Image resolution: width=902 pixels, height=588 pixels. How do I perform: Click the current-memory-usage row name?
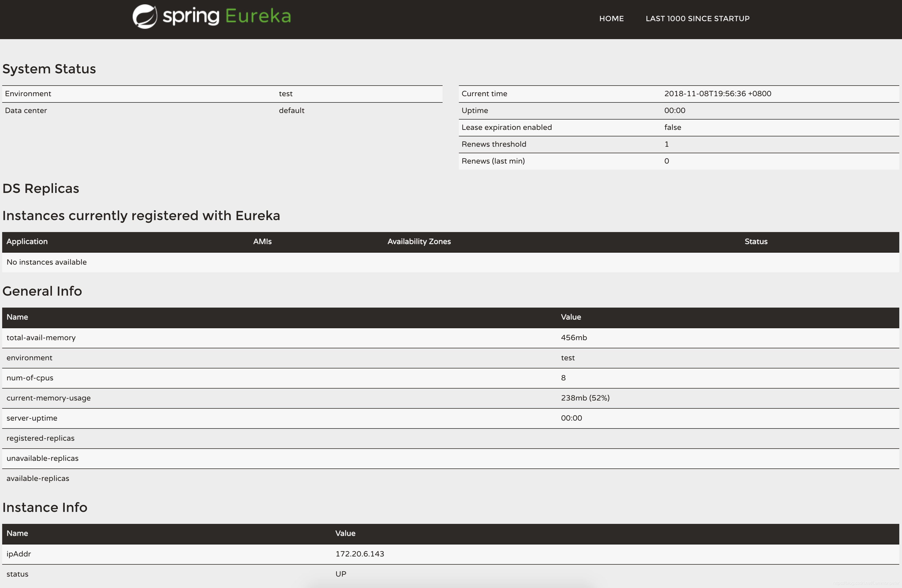[x=48, y=398]
